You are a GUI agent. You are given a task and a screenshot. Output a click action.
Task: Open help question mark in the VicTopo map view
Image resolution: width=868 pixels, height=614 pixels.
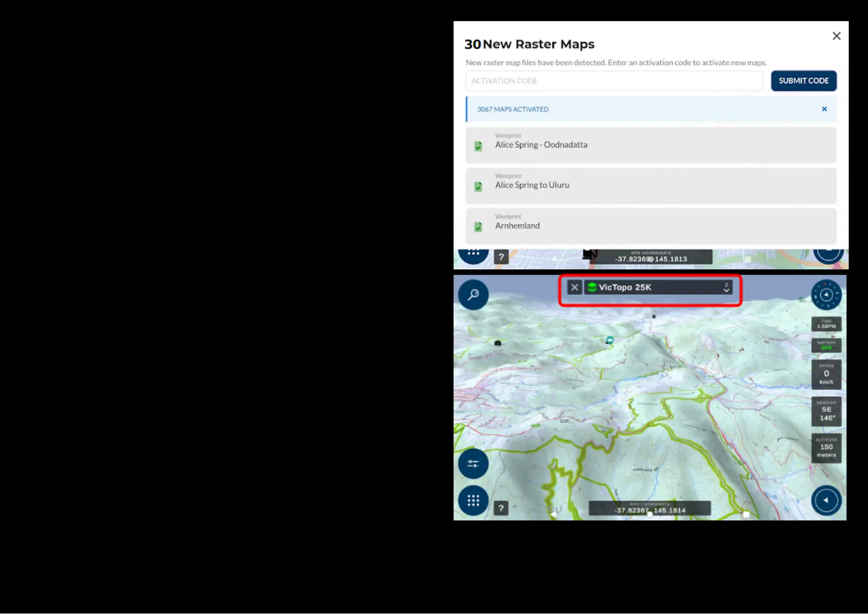500,508
